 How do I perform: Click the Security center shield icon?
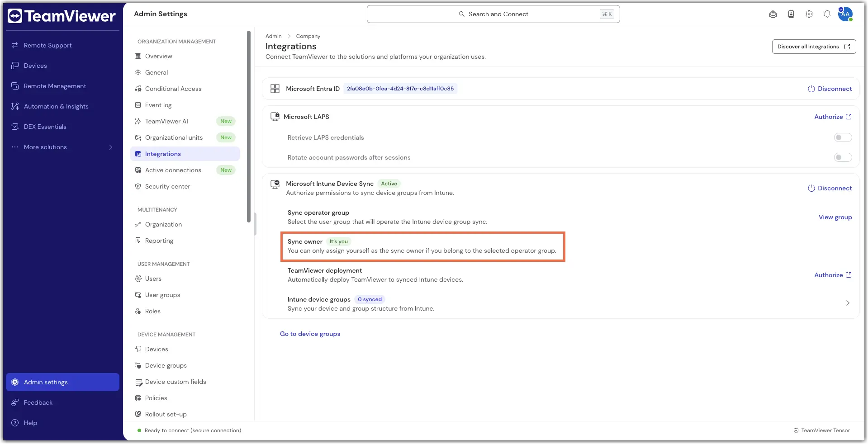point(138,186)
